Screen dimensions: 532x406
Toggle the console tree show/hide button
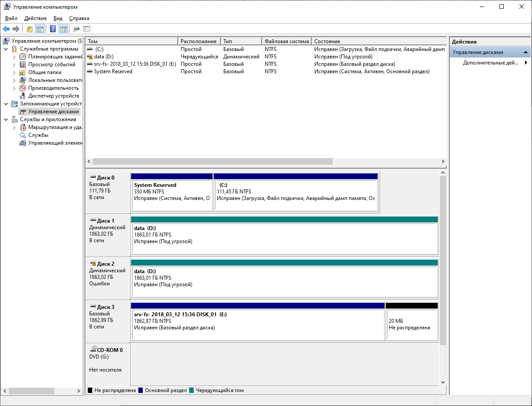click(40, 29)
